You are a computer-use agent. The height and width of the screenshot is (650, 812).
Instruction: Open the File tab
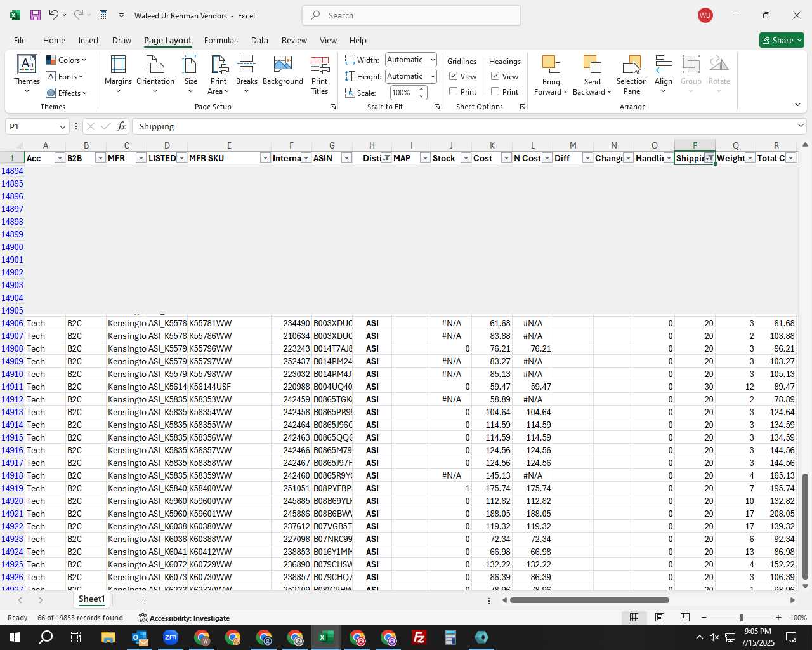[x=20, y=40]
